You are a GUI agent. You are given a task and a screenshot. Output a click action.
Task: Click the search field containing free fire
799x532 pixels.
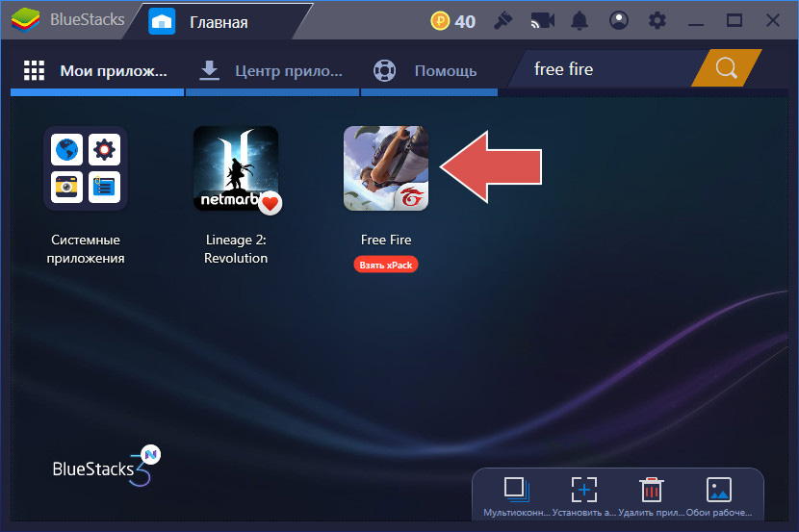606,68
